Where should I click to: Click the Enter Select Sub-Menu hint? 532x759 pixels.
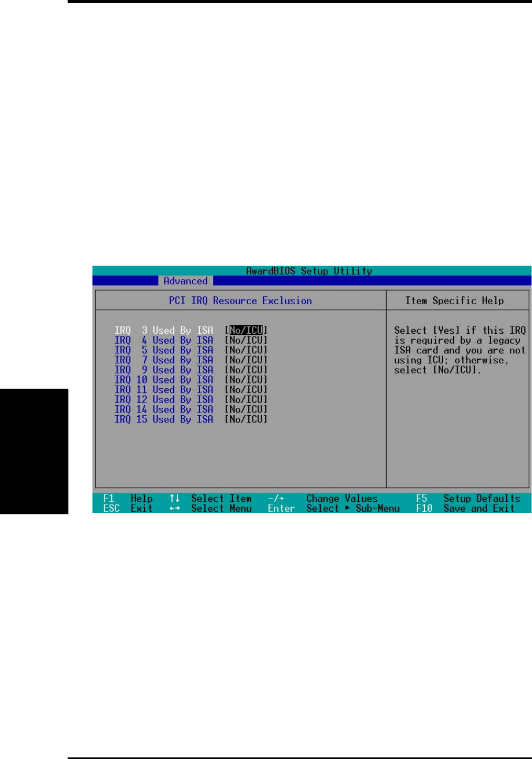tap(333, 509)
